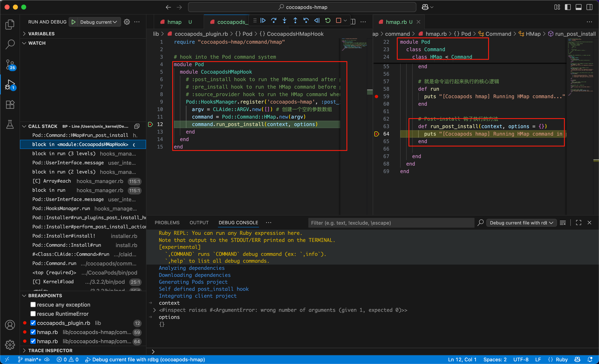This screenshot has height=364, width=599.
Task: Switch to the PROBLEMS panel tab
Action: [167, 223]
